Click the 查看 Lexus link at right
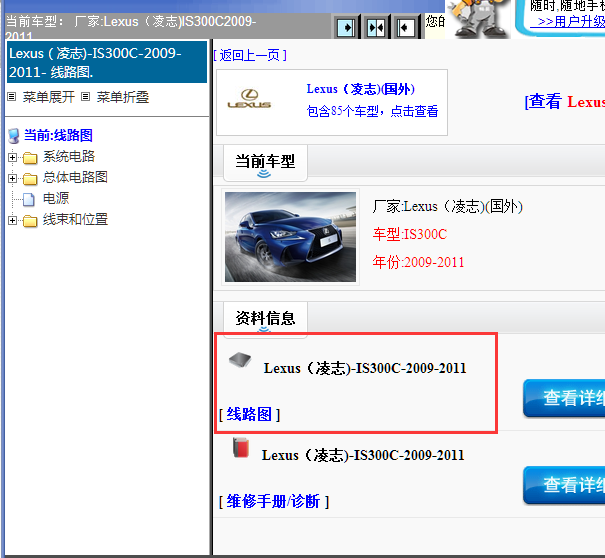The image size is (605, 558). 564,102
